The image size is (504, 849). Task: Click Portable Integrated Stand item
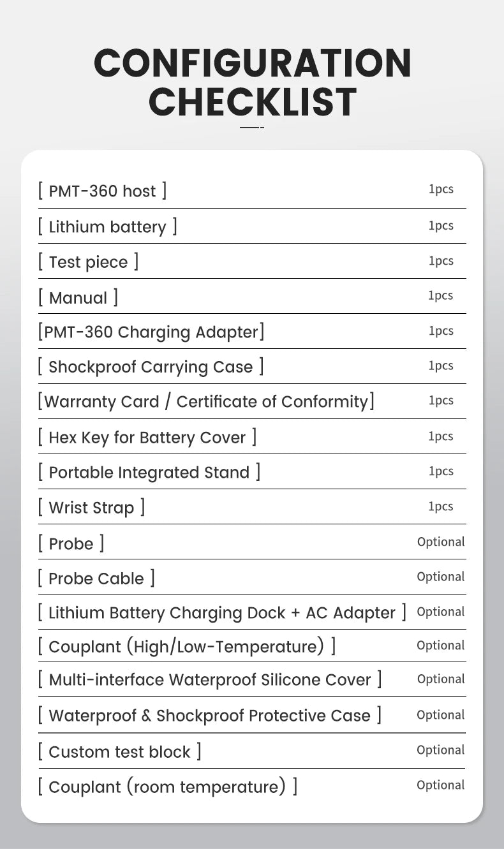149,472
